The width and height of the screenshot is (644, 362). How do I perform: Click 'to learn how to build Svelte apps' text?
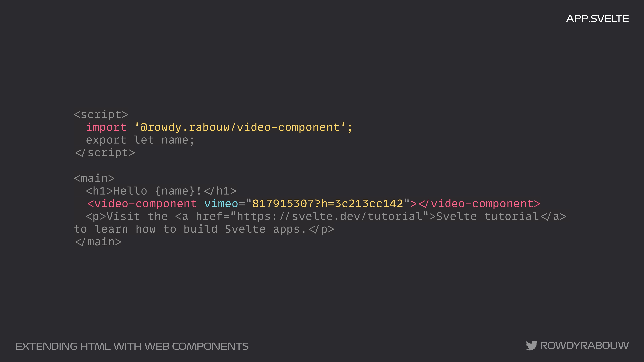coord(190,229)
